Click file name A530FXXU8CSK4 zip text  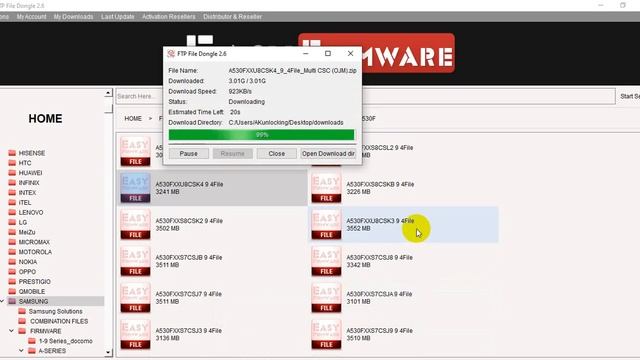coord(292,71)
